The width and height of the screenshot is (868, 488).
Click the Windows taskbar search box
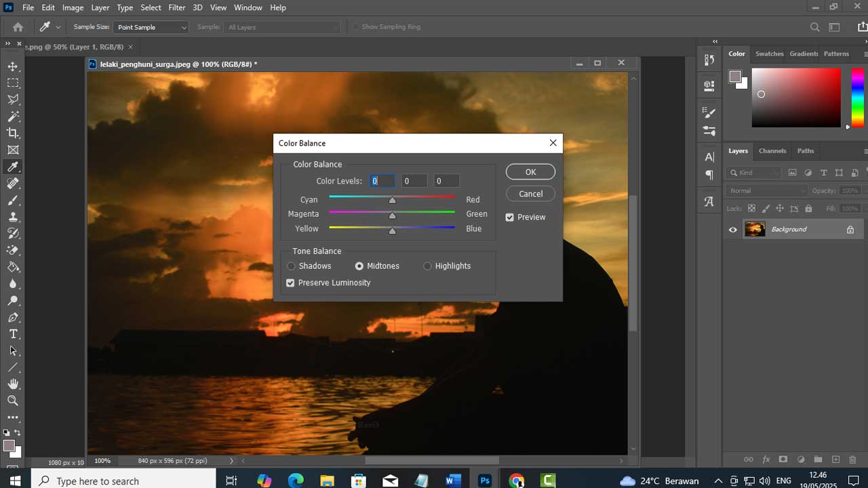pyautogui.click(x=123, y=481)
